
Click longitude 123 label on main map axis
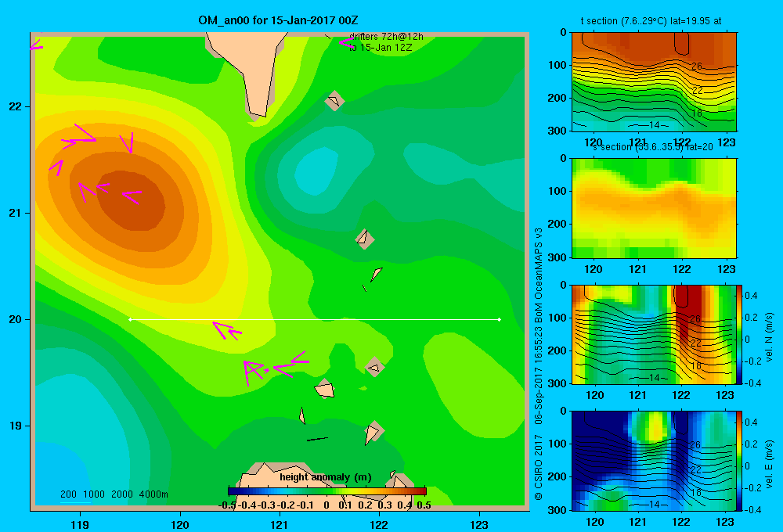pyautogui.click(x=479, y=524)
